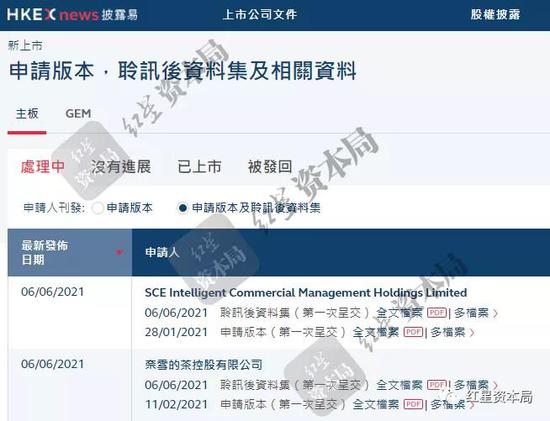550x421 pixels.
Task: Open 全文檔案 link for SCE 06/06/2021
Action: click(x=400, y=313)
